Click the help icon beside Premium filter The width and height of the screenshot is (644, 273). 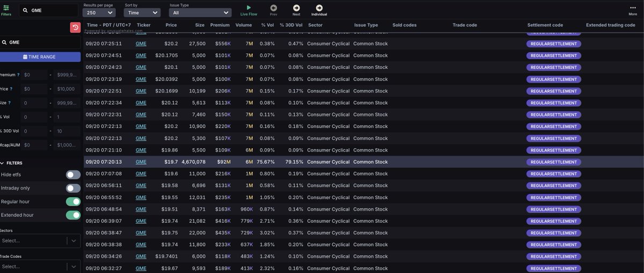pos(18,75)
